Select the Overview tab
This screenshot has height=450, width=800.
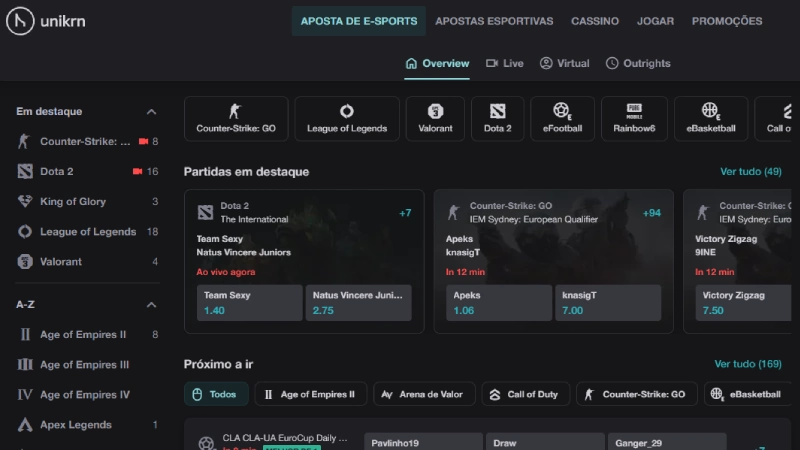point(437,63)
